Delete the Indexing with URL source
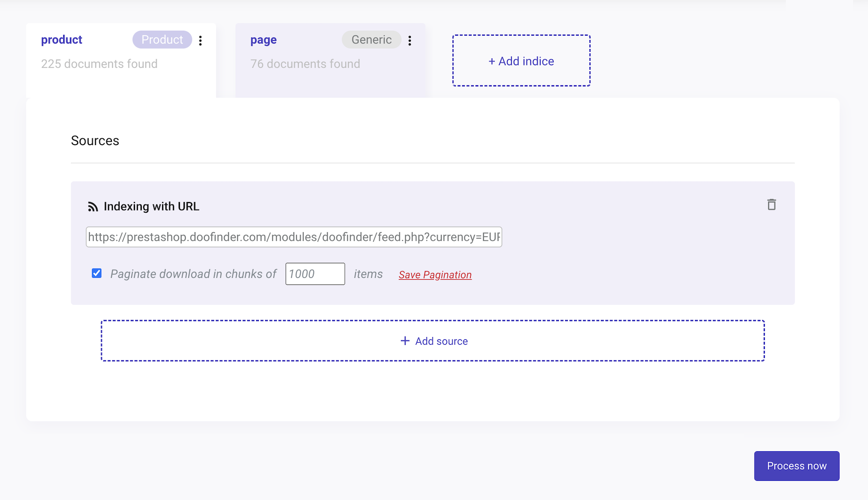The width and height of the screenshot is (868, 500). point(772,205)
